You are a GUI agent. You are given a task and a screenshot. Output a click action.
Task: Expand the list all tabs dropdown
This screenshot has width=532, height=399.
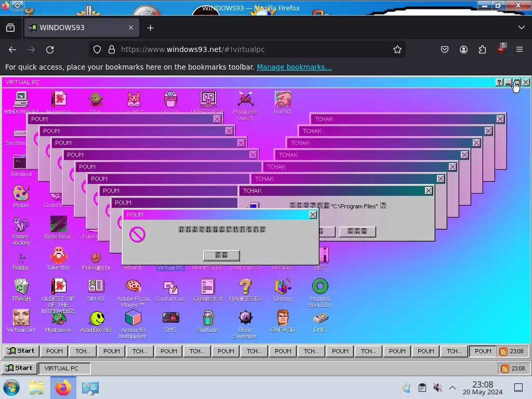522,28
